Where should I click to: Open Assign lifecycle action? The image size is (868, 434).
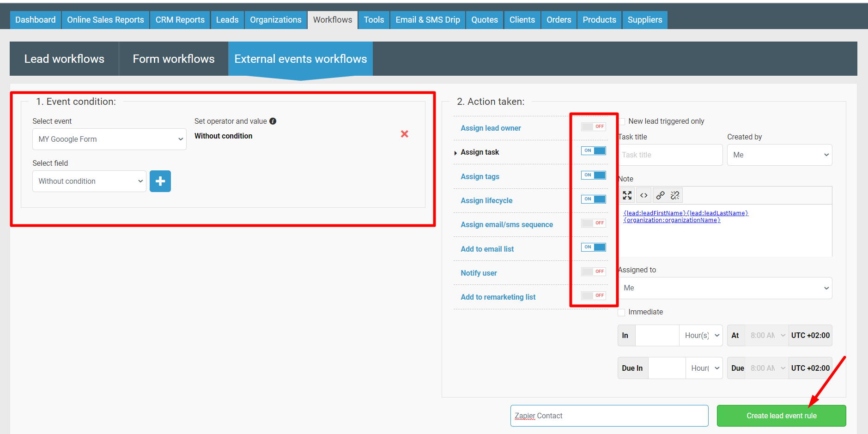(486, 200)
